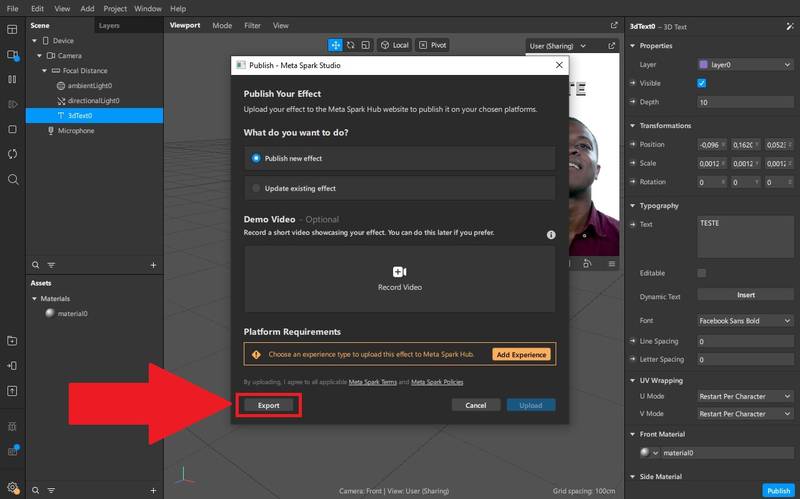Toggle the Editable checkbox
Screen dimensions: 800x499
(702, 273)
